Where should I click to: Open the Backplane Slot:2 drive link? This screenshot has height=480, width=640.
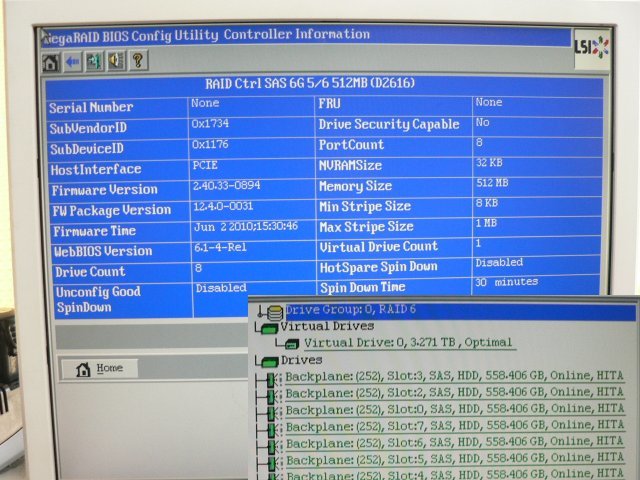pyautogui.click(x=455, y=393)
